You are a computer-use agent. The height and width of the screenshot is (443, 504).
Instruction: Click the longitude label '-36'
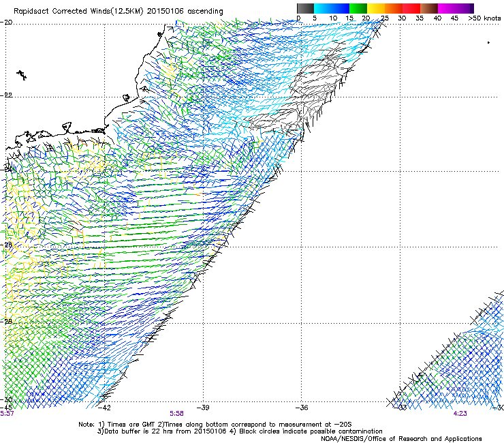[x=302, y=408]
